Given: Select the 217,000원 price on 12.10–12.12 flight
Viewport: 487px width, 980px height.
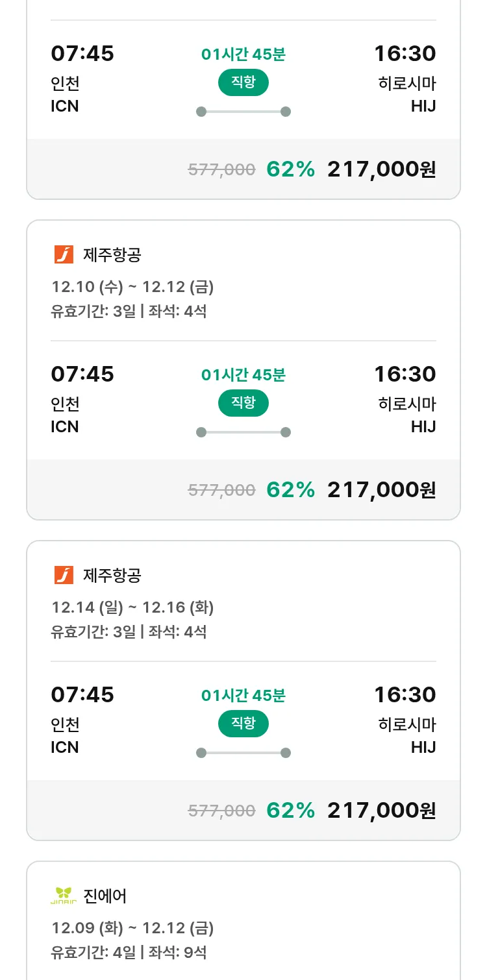Looking at the screenshot, I should [381, 490].
